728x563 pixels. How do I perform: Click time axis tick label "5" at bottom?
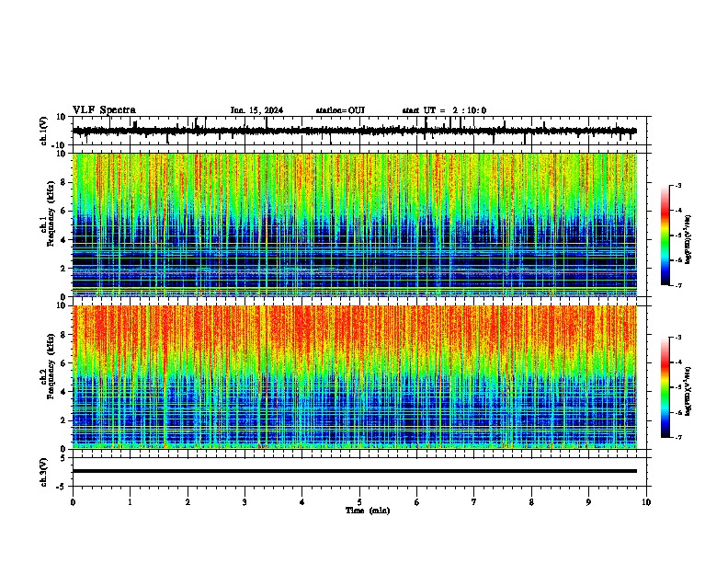pos(359,502)
